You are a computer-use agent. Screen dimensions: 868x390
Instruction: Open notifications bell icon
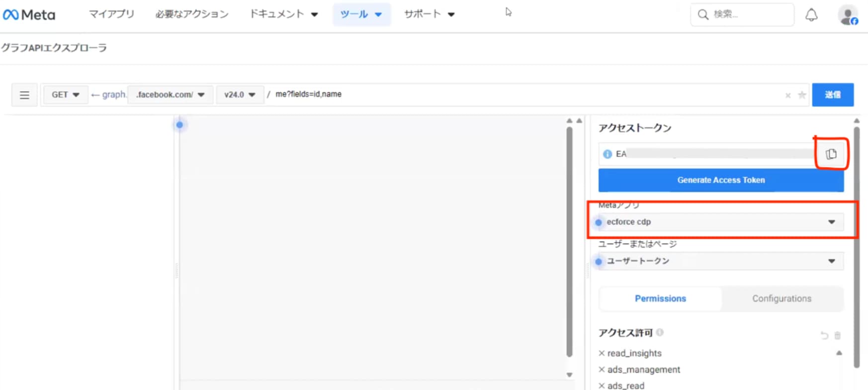(x=811, y=15)
